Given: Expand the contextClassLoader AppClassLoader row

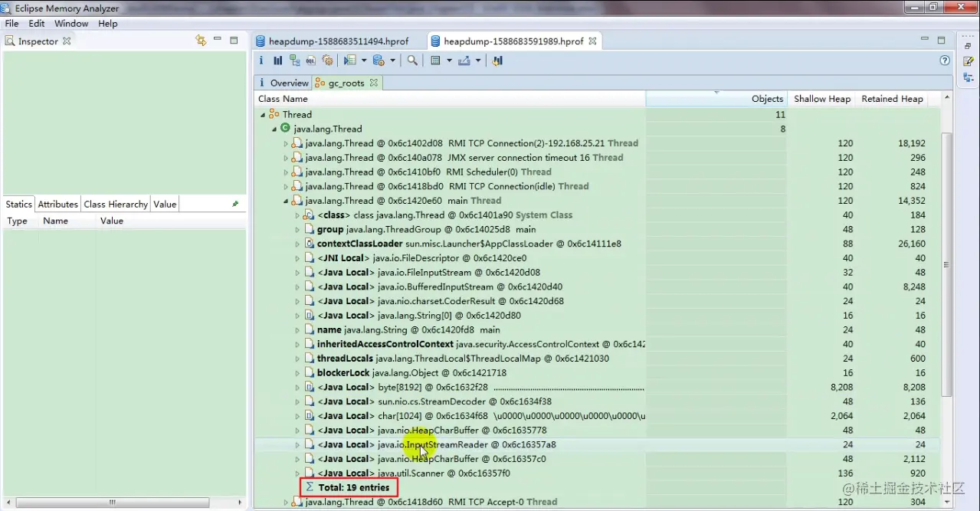Looking at the screenshot, I should coord(297,244).
